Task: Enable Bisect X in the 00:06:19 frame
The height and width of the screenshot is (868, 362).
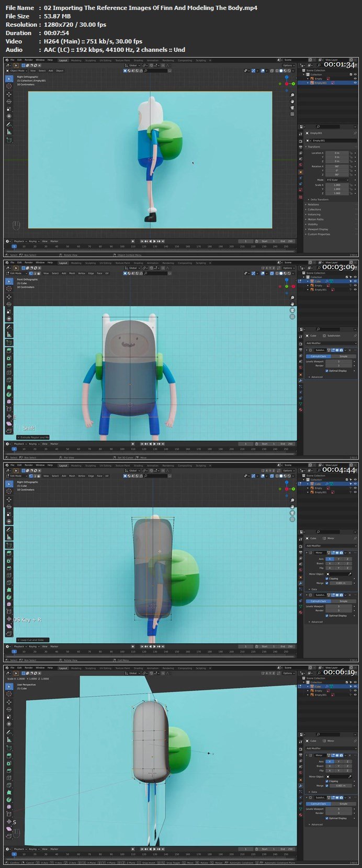Action: tap(330, 766)
